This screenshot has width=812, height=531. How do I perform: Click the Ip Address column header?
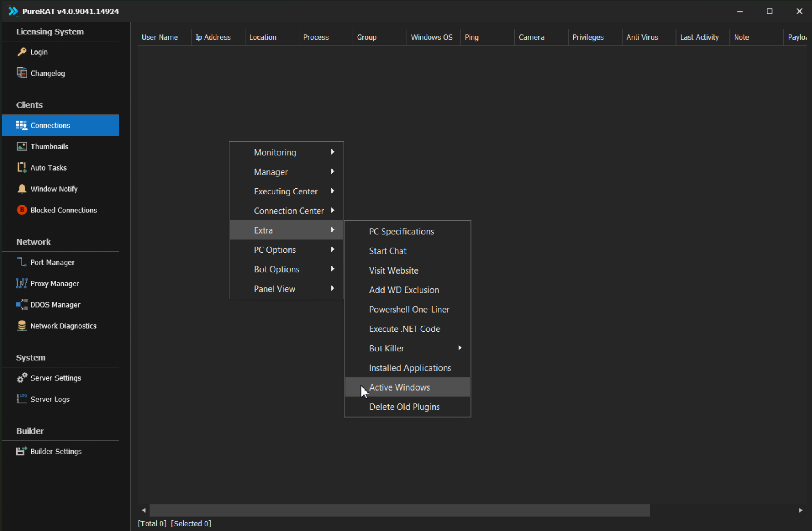(218, 37)
